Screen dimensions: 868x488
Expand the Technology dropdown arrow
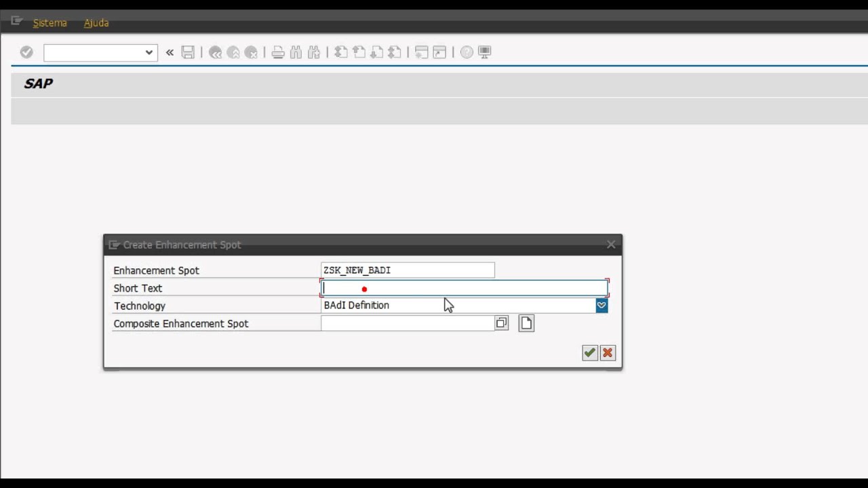[601, 306]
